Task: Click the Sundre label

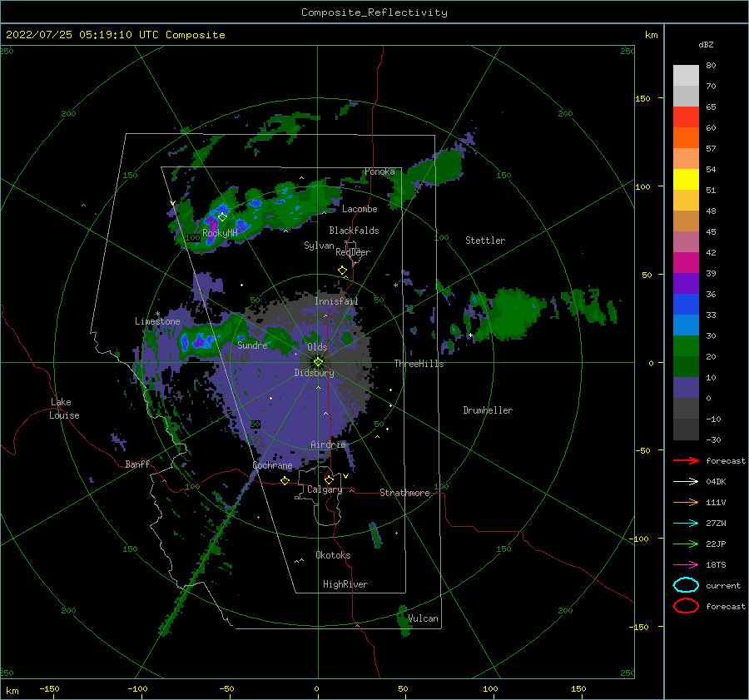Action: tap(252, 345)
